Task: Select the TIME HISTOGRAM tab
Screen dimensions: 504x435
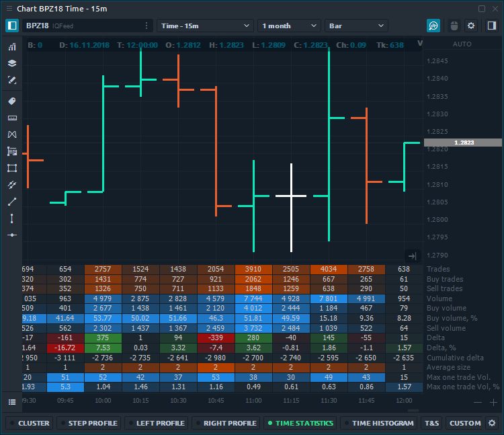Action: pos(378,423)
